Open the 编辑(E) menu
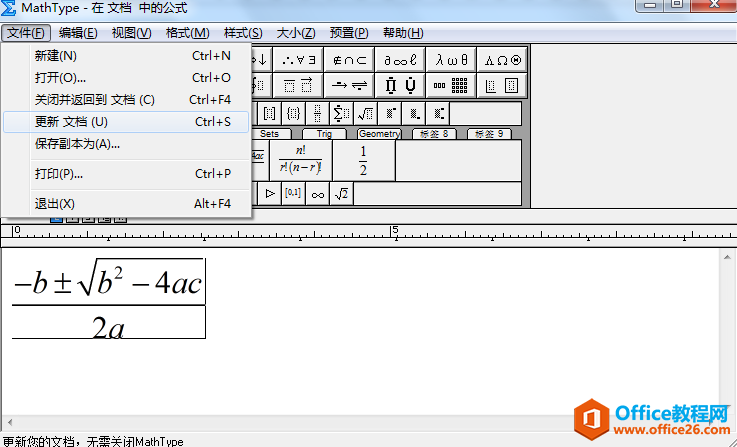737x447 pixels. point(78,33)
